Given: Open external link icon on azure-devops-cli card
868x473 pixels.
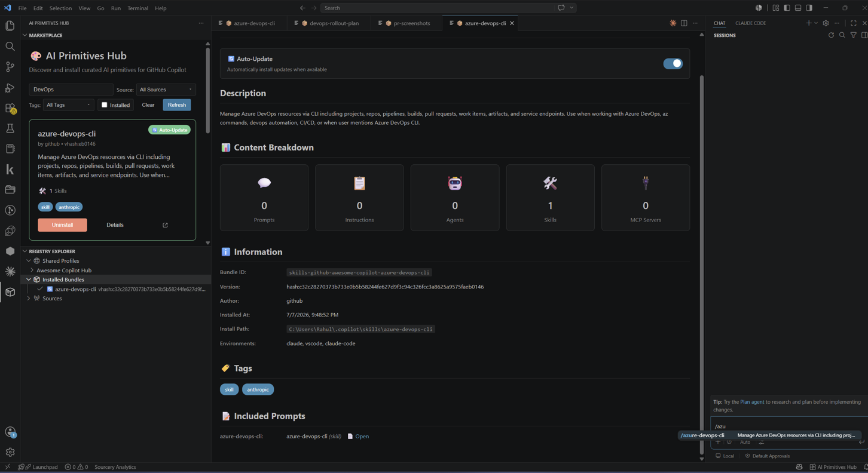Looking at the screenshot, I should tap(166, 225).
